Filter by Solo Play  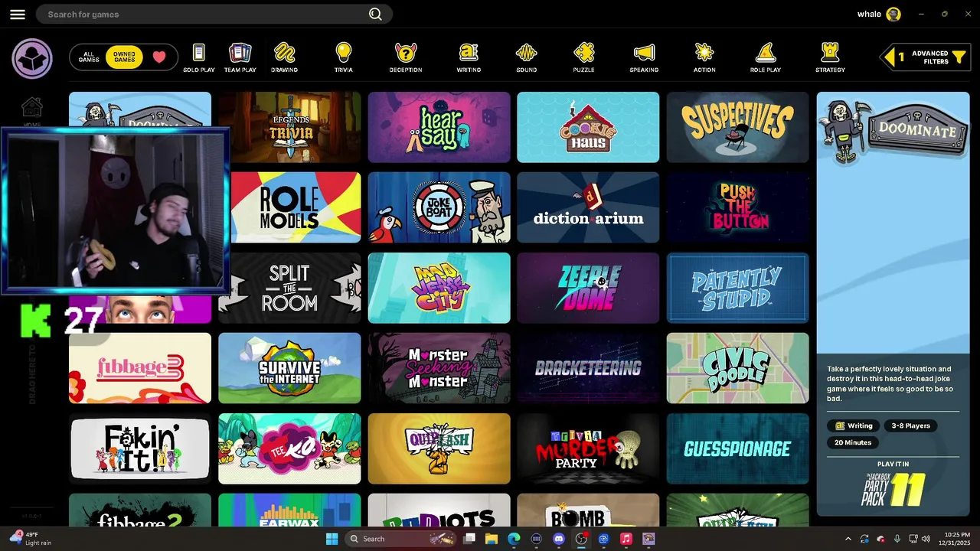point(199,58)
